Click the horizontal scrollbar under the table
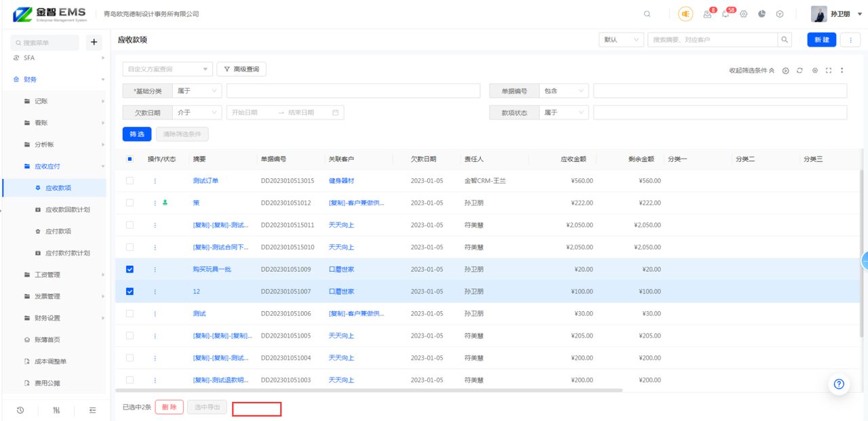 point(369,390)
